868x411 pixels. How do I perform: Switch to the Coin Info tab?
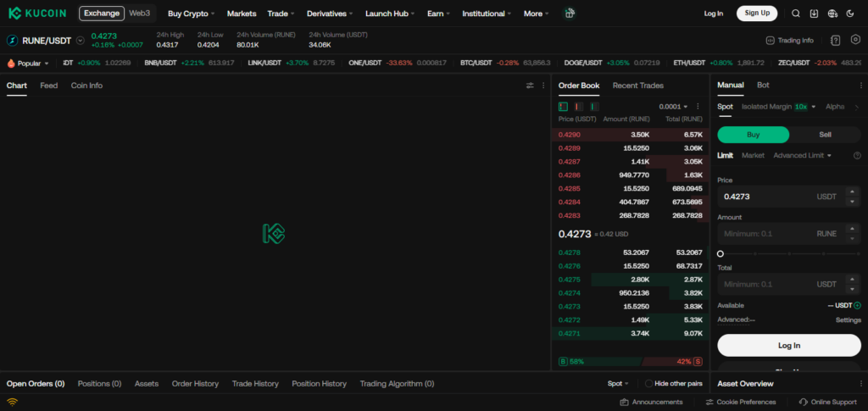(x=86, y=86)
